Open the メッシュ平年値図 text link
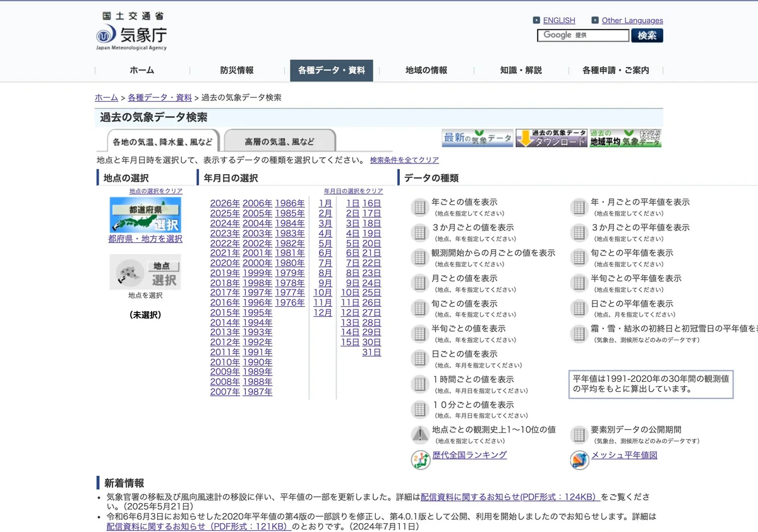 pos(624,455)
